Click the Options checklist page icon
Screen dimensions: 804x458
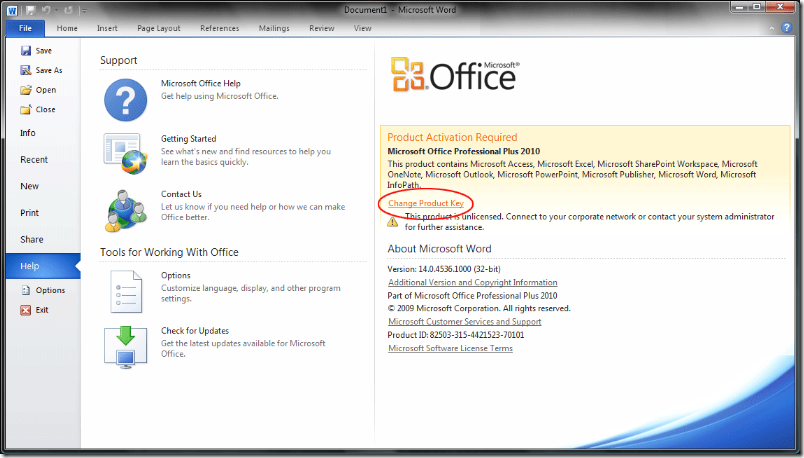coord(126,291)
